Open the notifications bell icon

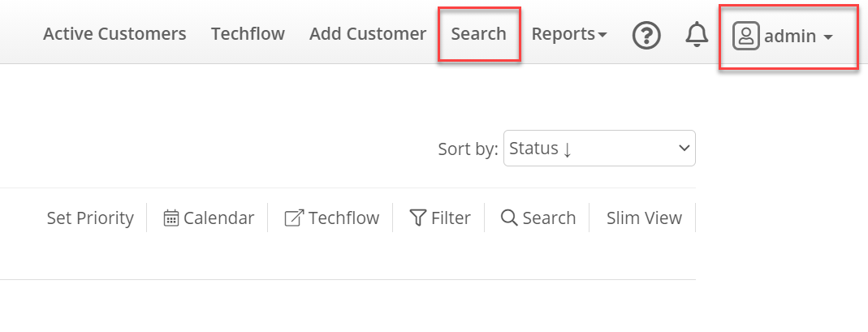point(697,35)
